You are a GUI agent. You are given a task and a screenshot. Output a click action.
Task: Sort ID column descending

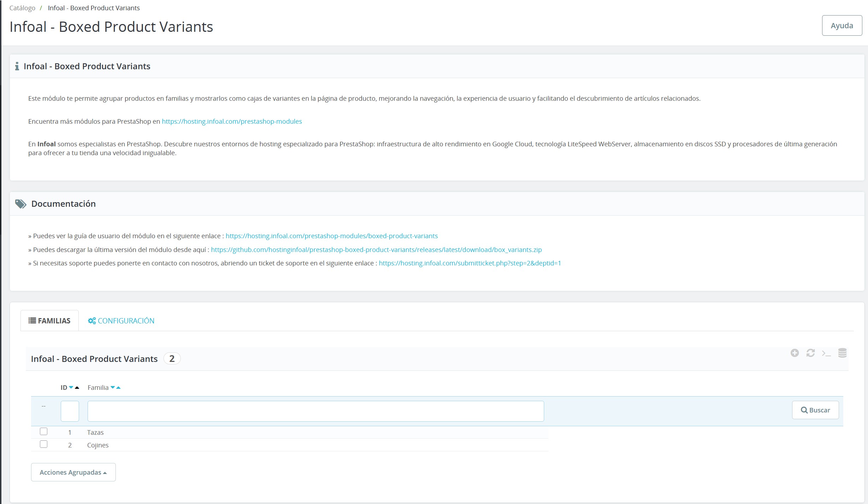(71, 387)
